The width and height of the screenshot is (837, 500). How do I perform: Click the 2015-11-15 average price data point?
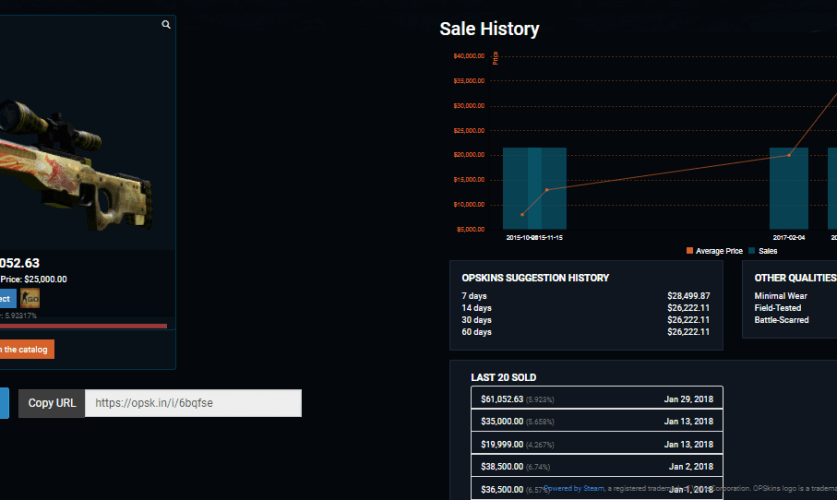point(547,190)
